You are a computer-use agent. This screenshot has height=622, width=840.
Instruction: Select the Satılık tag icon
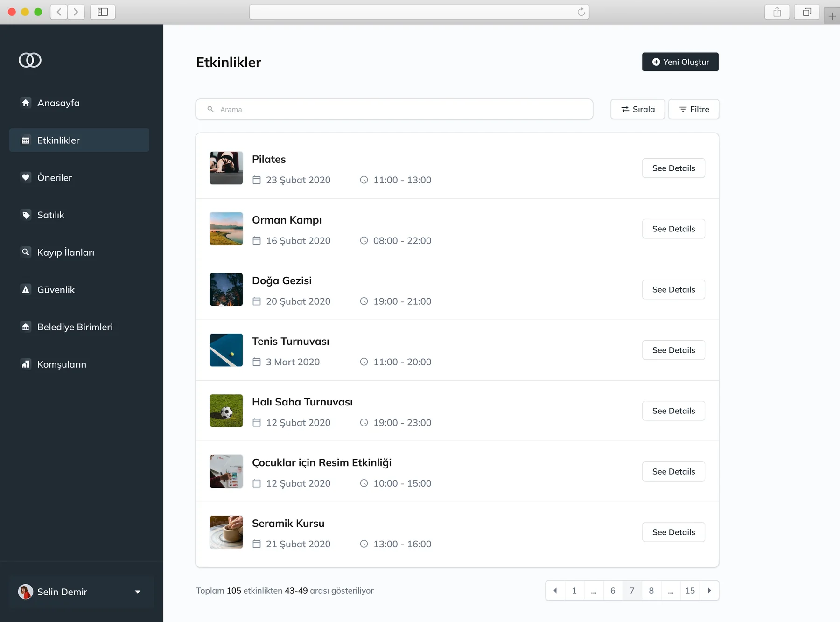[26, 215]
